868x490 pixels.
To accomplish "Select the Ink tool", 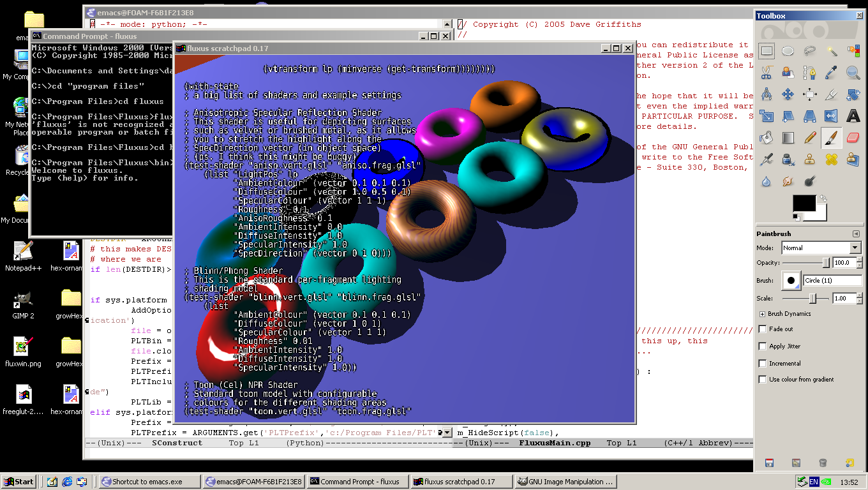I will (x=788, y=160).
